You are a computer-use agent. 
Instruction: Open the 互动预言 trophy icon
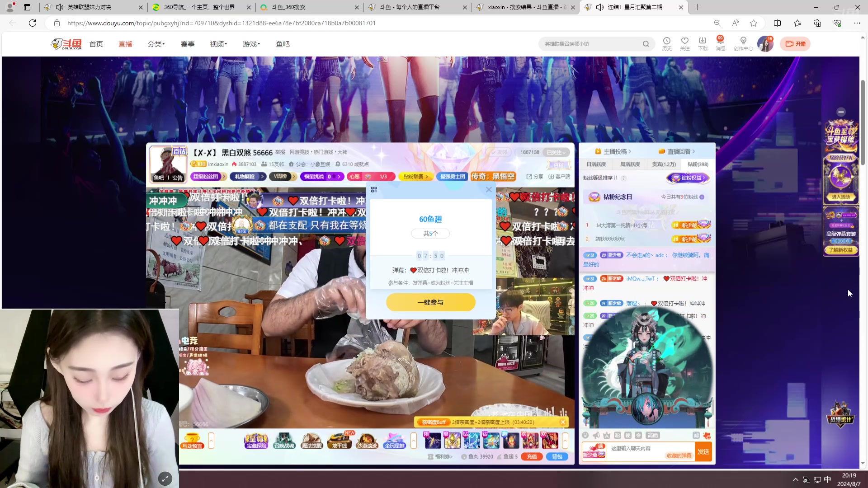(x=192, y=441)
